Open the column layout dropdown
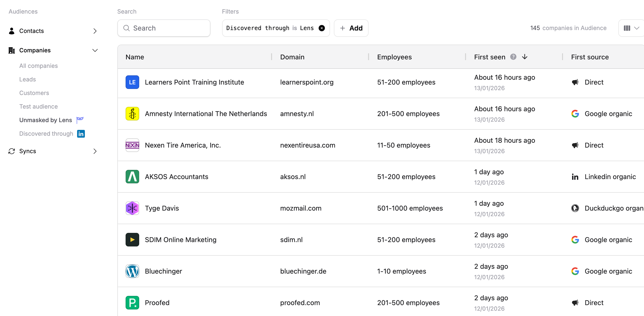644x316 pixels. [x=631, y=28]
